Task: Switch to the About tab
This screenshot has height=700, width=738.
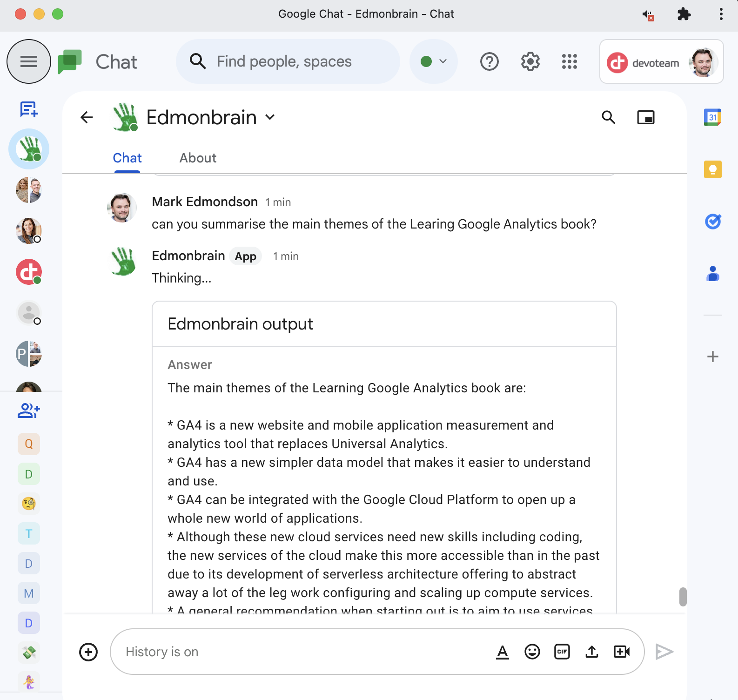Action: click(x=198, y=158)
